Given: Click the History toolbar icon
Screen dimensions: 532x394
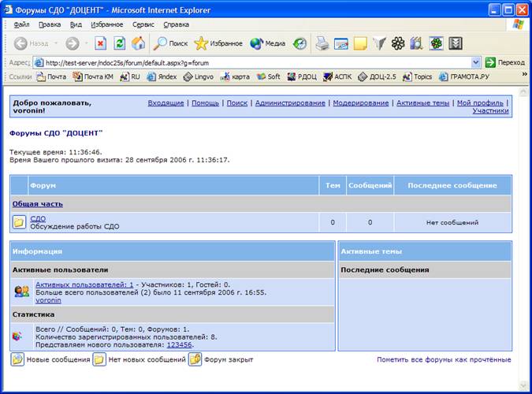Looking at the screenshot, I should pos(300,43).
